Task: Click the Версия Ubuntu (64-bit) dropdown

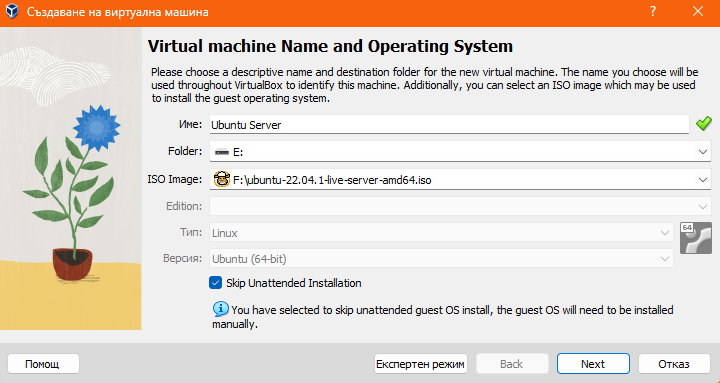Action: click(442, 259)
